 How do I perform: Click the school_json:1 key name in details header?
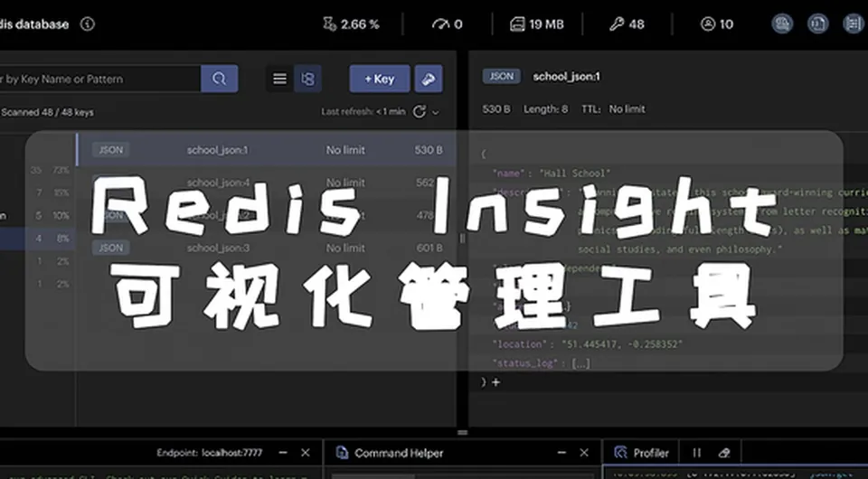pos(566,76)
